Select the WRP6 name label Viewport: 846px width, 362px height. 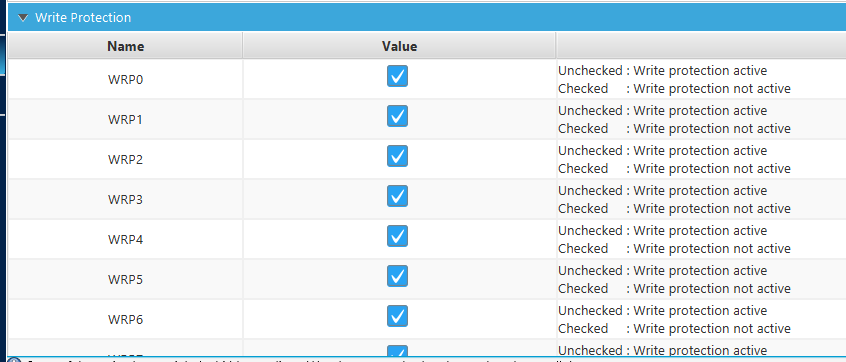pyautogui.click(x=125, y=320)
